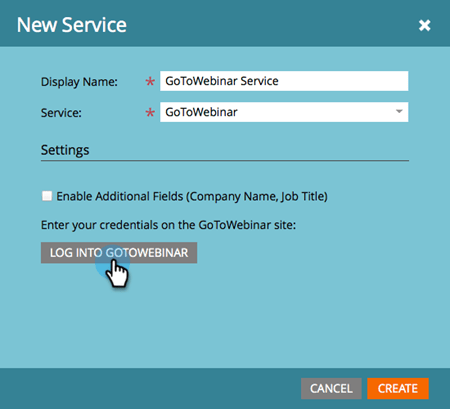Screen dimensions: 450x409
Task: Click the Service field label
Action: 61,113
